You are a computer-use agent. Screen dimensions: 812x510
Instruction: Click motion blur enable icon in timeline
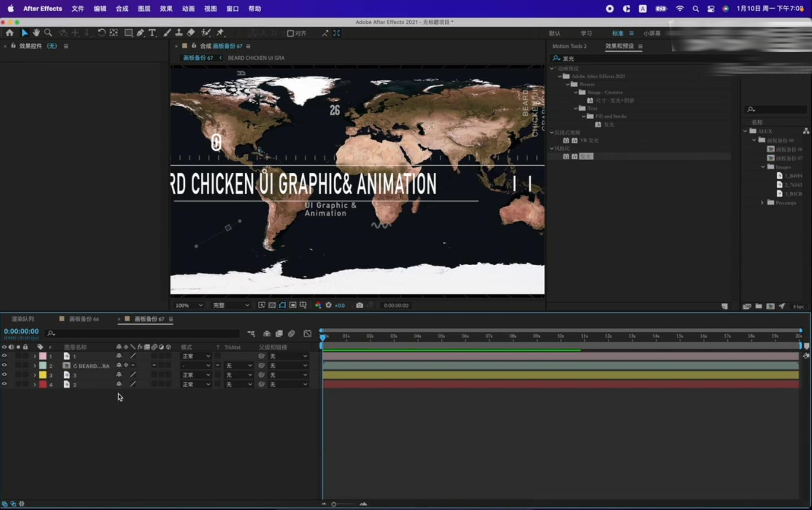pyautogui.click(x=291, y=333)
